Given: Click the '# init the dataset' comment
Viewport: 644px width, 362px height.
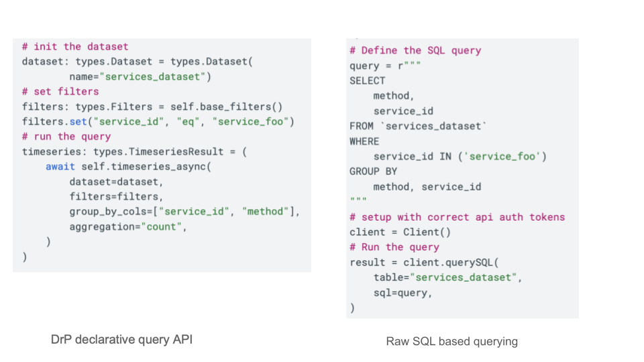Looking at the screenshot, I should tap(74, 47).
